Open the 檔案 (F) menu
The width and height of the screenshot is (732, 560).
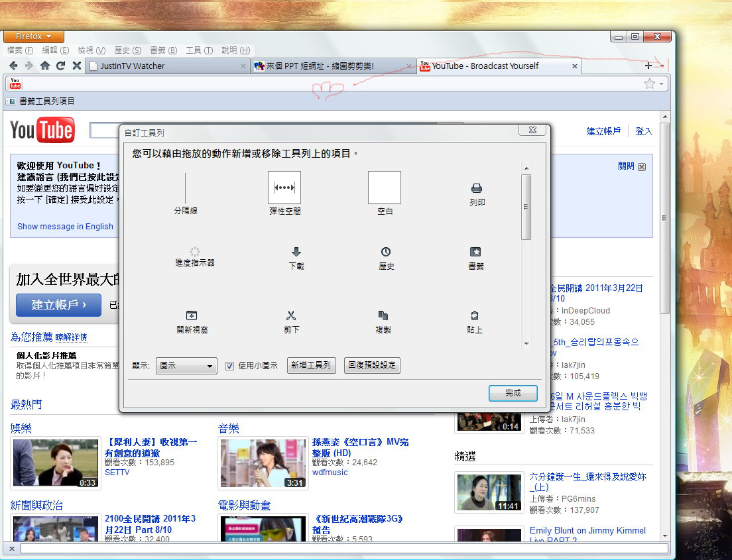[20, 50]
